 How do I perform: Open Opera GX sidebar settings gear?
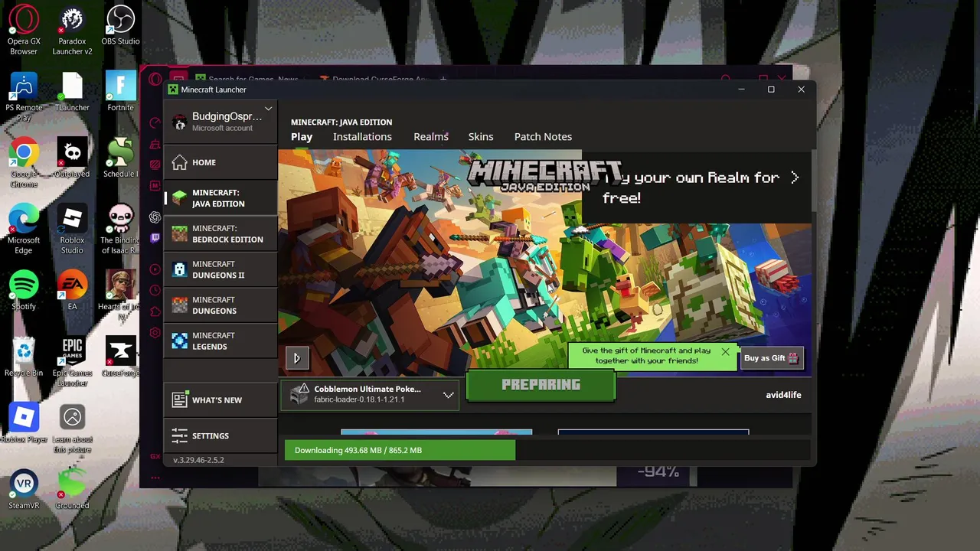(x=155, y=333)
